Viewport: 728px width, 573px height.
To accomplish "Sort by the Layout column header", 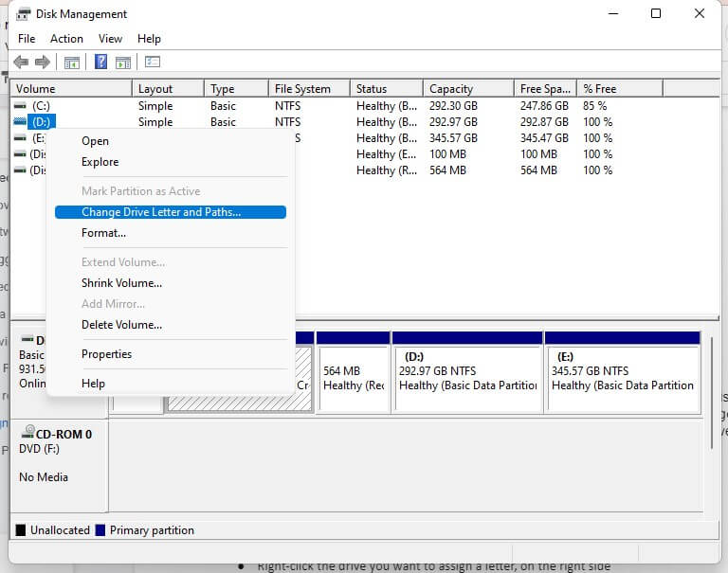I will click(x=168, y=88).
